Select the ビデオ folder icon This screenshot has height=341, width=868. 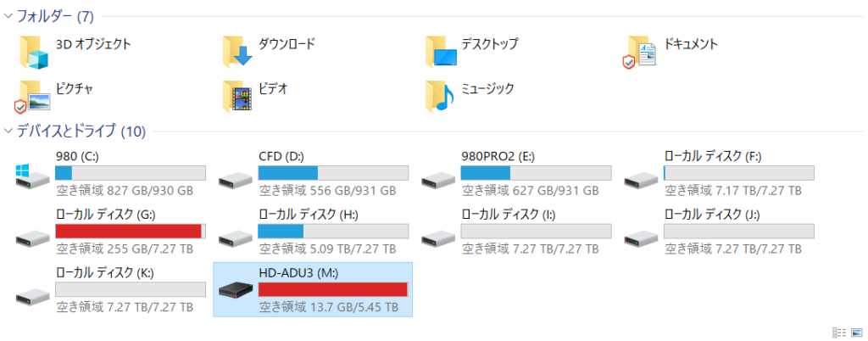tap(237, 97)
